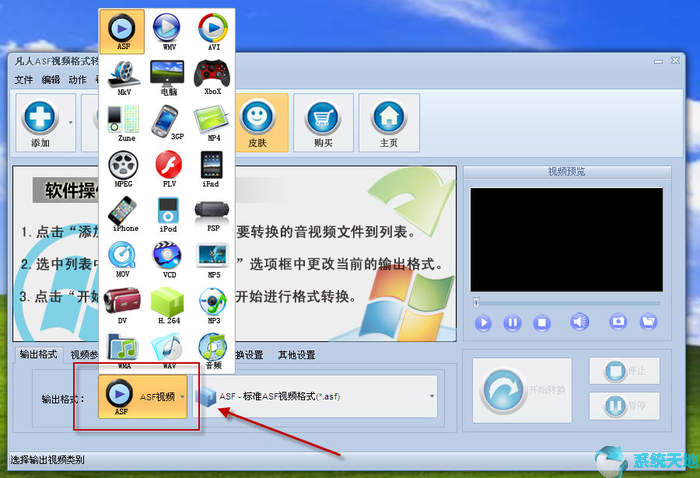Click the 主页 home button
The image size is (700, 478).
coord(389,123)
